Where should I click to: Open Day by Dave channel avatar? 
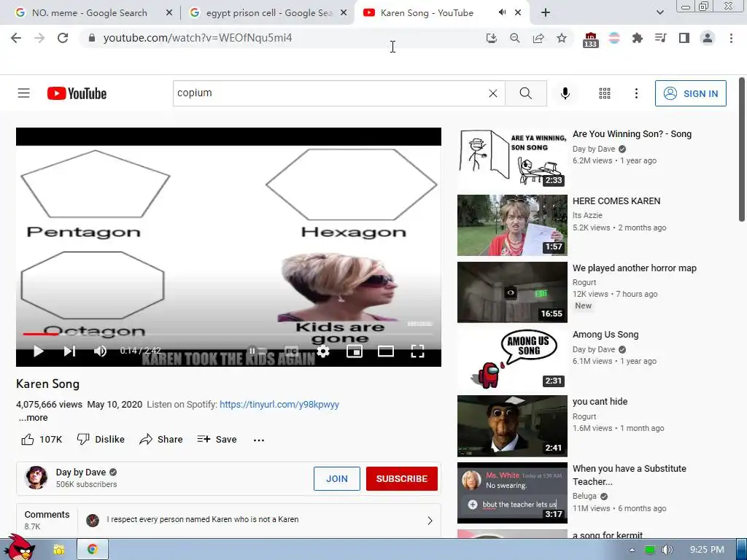[36, 478]
